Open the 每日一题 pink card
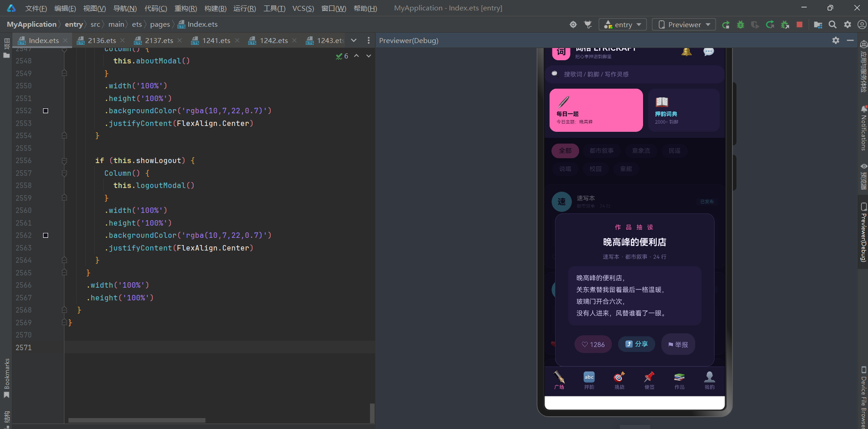The width and height of the screenshot is (868, 429). [x=596, y=110]
